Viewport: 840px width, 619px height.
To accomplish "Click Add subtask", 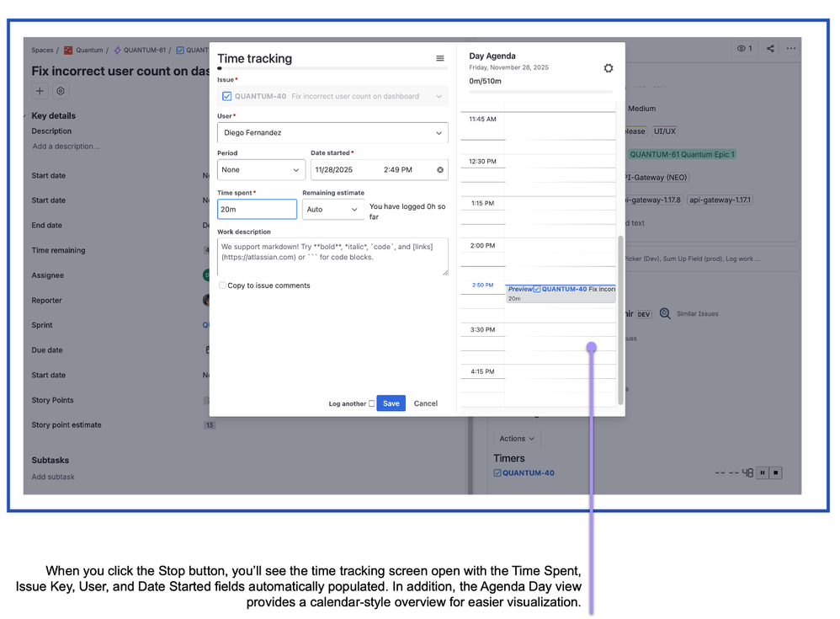I will (53, 477).
